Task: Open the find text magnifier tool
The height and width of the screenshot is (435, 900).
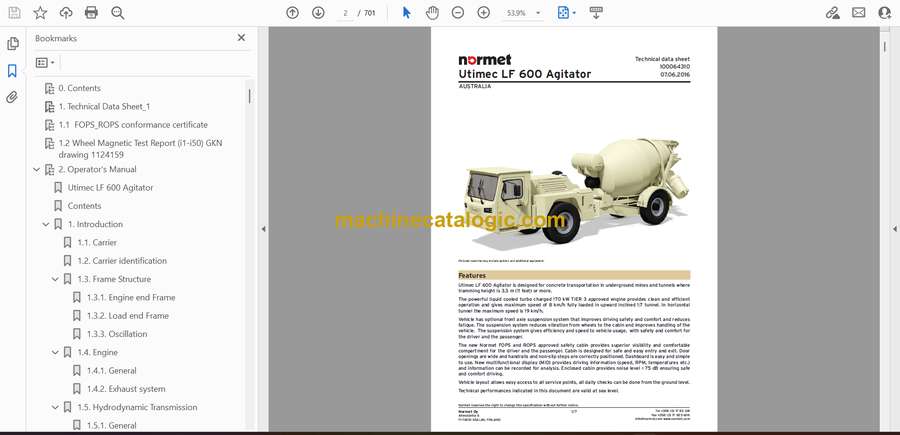Action: tap(118, 13)
